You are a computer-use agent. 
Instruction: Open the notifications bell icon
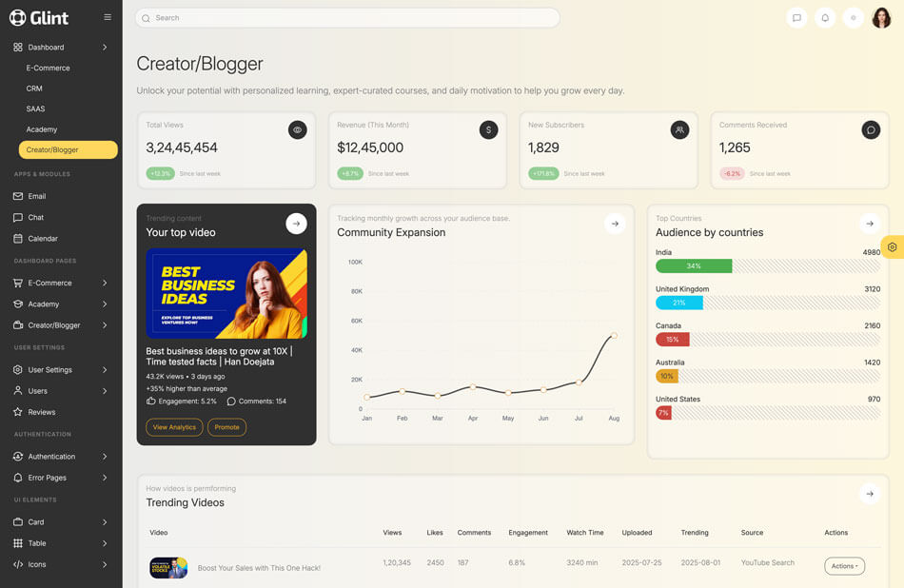(825, 18)
